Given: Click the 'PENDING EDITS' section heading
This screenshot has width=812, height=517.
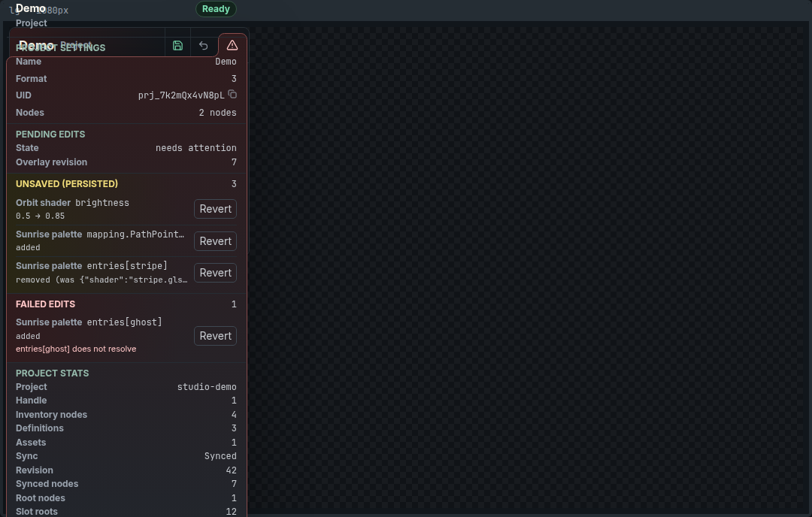Looking at the screenshot, I should click(50, 135).
